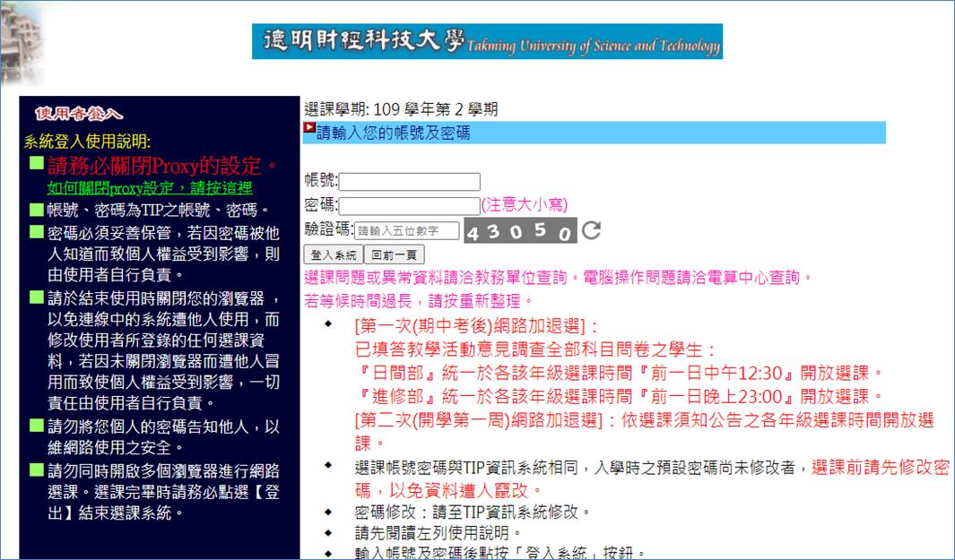955x560 pixels.
Task: Click the 『日間部』 12:30 schedule line
Action: pos(620,373)
